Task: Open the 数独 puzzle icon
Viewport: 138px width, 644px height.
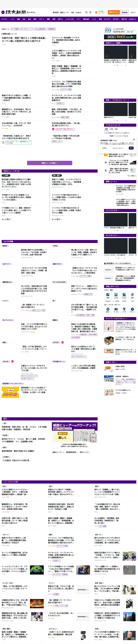Action: point(108,296)
